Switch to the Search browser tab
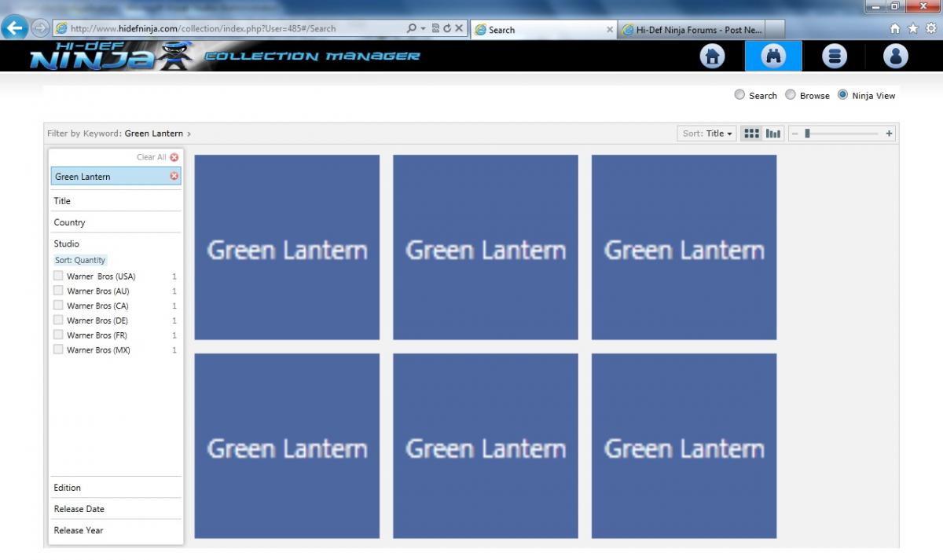This screenshot has height=560, width=943. [542, 30]
